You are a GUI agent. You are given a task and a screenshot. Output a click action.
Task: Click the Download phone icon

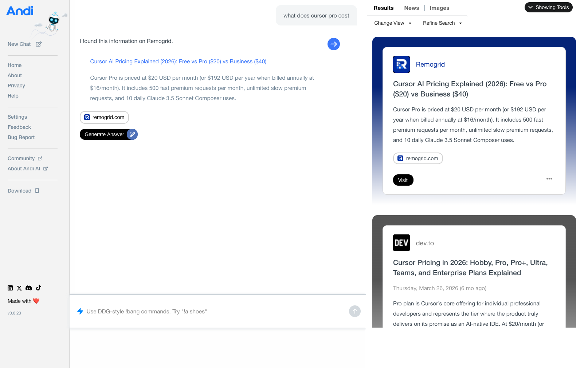point(37,191)
